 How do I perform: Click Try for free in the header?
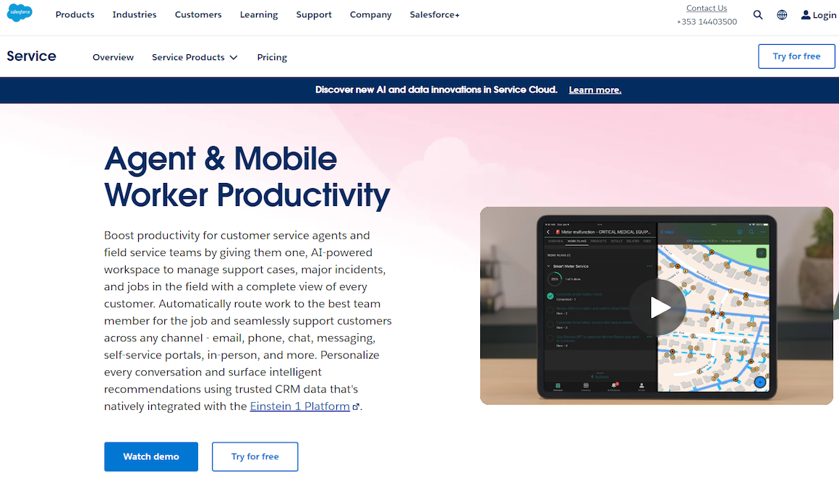796,56
